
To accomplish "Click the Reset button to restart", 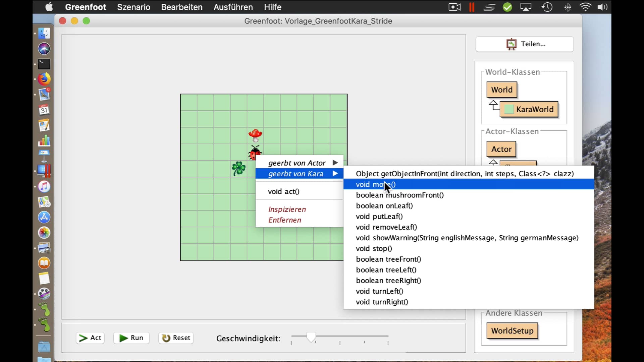I will [x=176, y=337].
